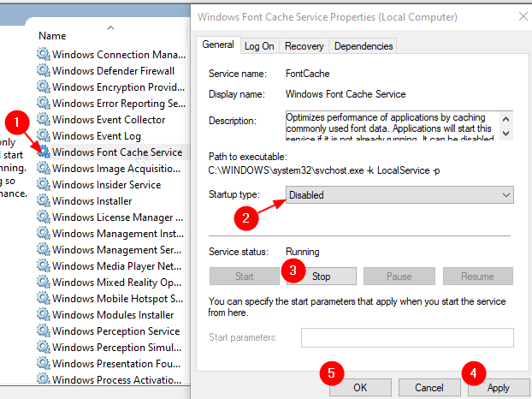Click gear icon beside Windows Modules Installer
Screen dimensions: 532x399
[44, 315]
